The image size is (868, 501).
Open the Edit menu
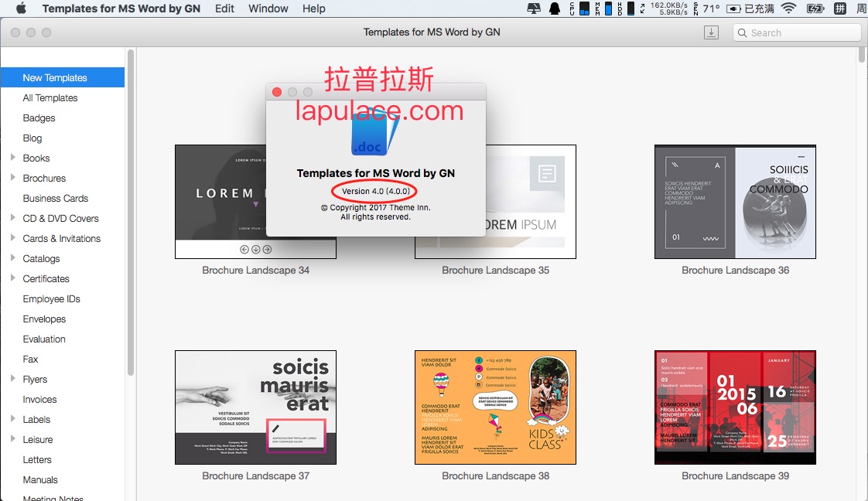224,9
